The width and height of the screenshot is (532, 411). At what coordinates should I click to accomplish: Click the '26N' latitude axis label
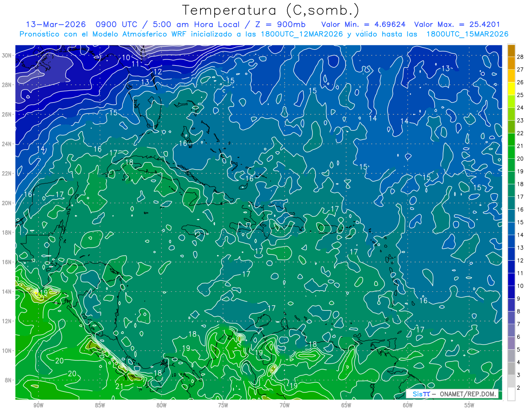pyautogui.click(x=8, y=114)
